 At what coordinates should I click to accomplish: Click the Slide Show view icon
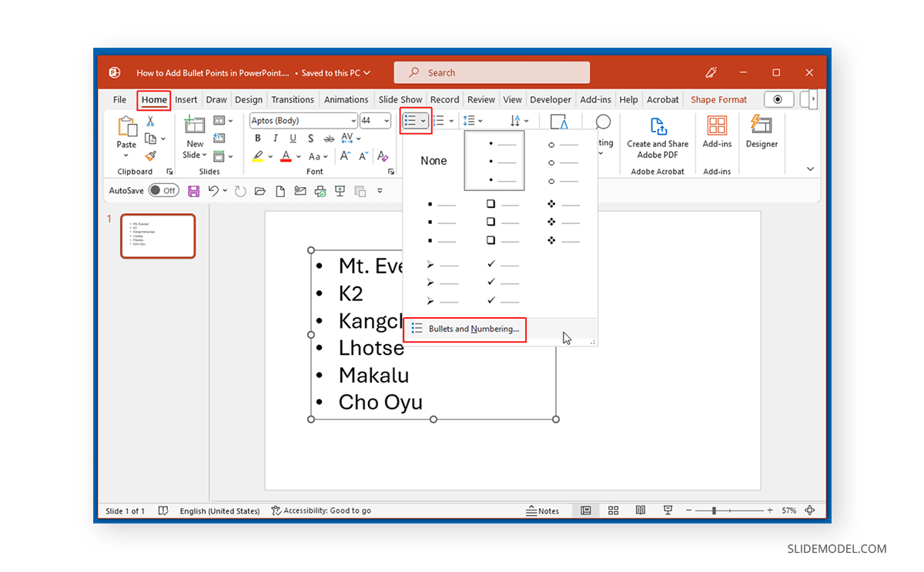pyautogui.click(x=668, y=510)
